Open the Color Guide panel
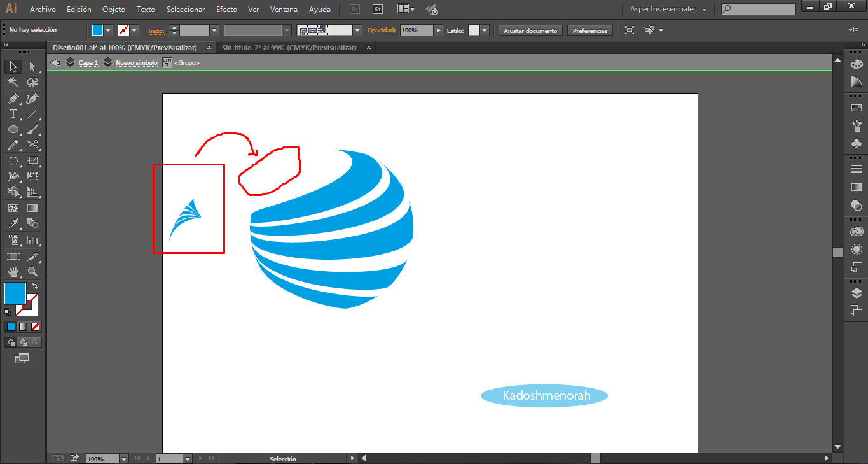Screen dimensions: 868x464 click(857, 82)
